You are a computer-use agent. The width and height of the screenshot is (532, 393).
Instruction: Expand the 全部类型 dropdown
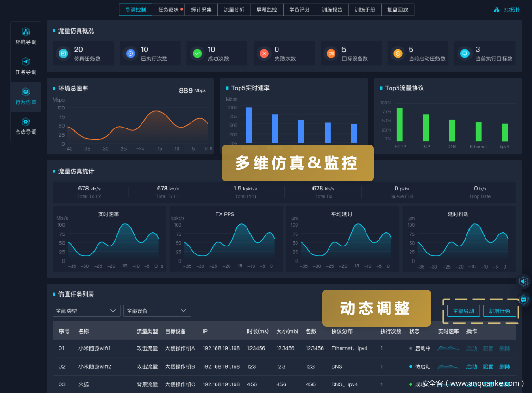tap(87, 311)
